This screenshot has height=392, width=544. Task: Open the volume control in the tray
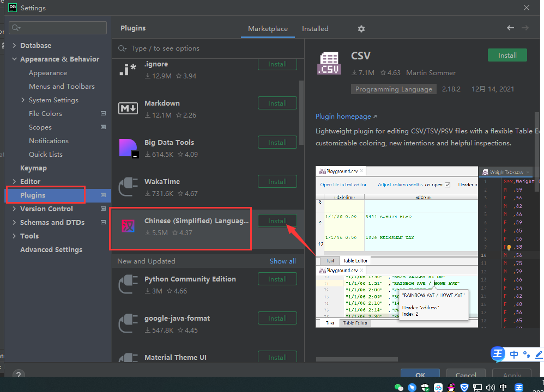[x=490, y=388]
